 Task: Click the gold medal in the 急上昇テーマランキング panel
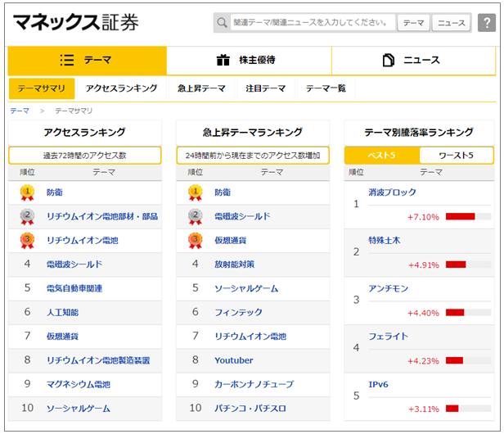point(196,192)
